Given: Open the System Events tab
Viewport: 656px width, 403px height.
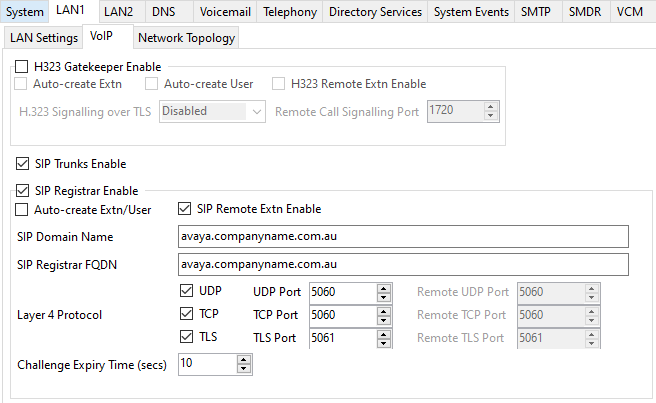Looking at the screenshot, I should pos(471,12).
